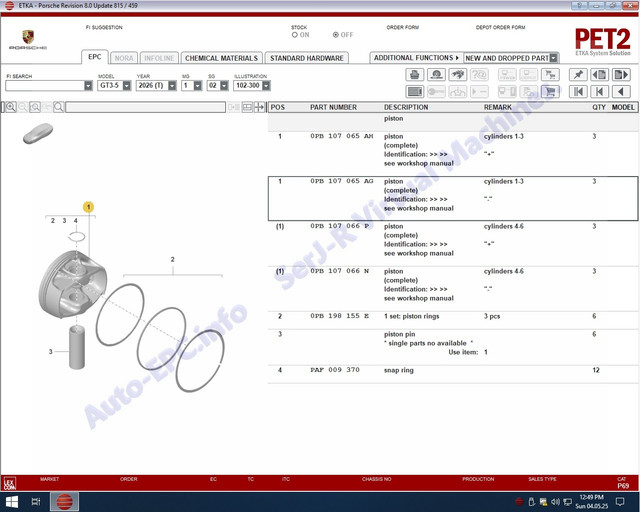Open the SG dropdown showing 02
640x512 pixels.
[x=224, y=86]
